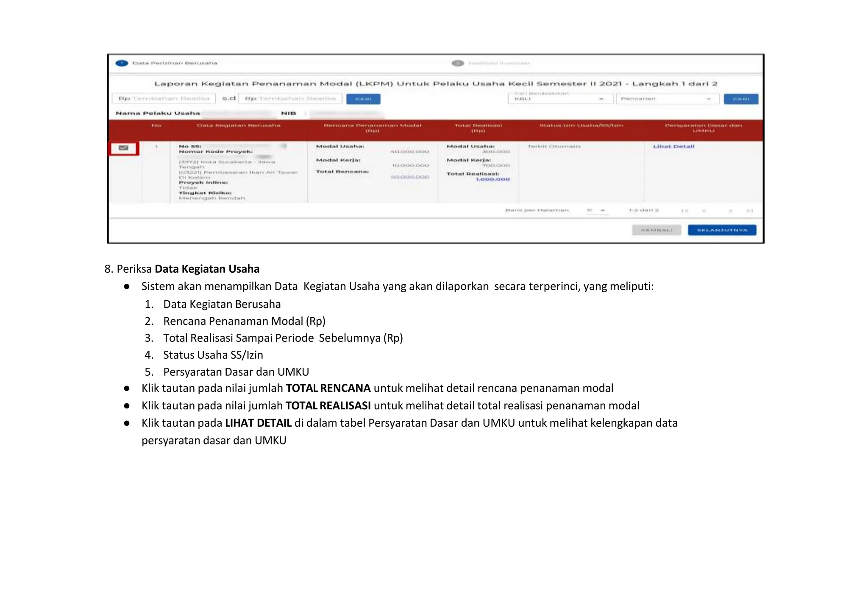Select step 1 Data Perizinan Berusaha
This screenshot has width=868, height=615.
point(167,63)
